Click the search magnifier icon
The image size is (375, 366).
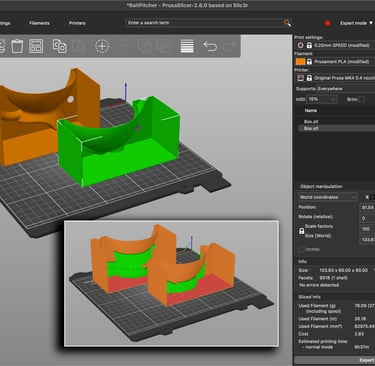click(x=287, y=23)
